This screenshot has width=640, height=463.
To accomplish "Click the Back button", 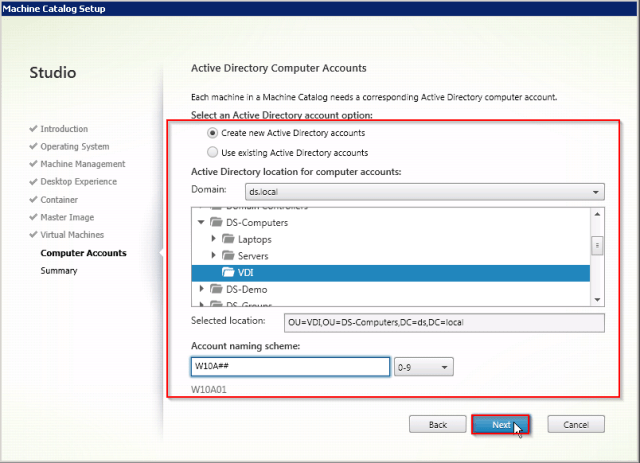I will 438,425.
